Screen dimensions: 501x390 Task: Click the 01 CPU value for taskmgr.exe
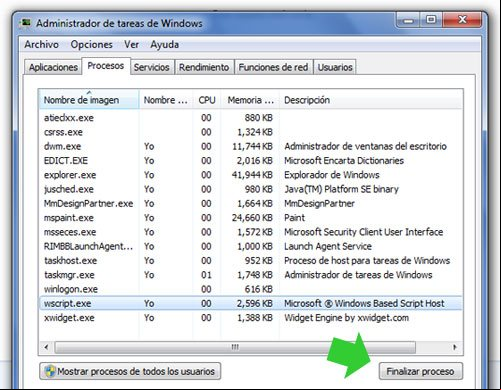pos(206,275)
